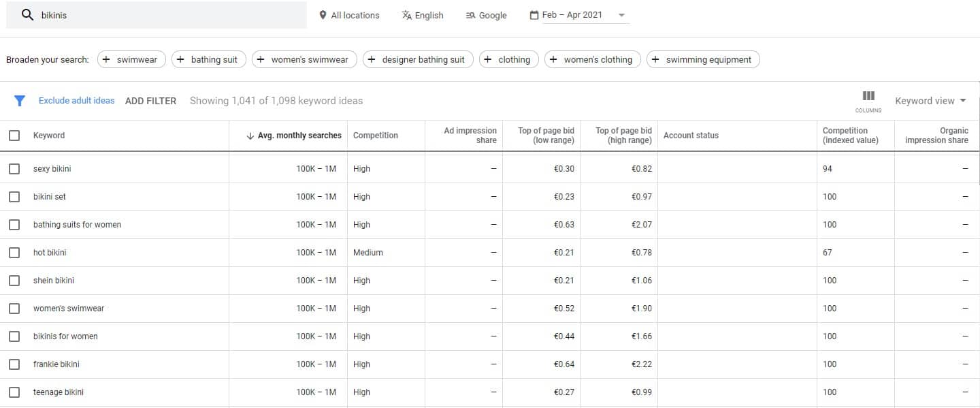
Task: Open the Keyword view dropdown
Action: tap(930, 101)
